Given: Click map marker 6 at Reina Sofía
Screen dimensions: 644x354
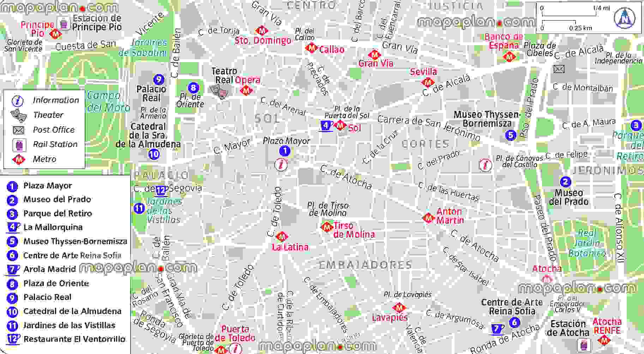Looking at the screenshot, I should tap(514, 322).
